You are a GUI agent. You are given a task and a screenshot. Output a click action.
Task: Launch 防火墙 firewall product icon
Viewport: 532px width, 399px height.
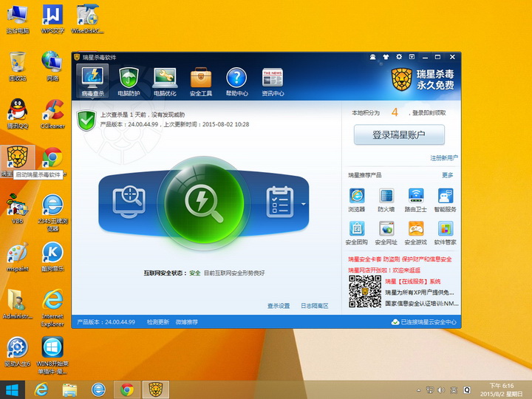pos(386,199)
